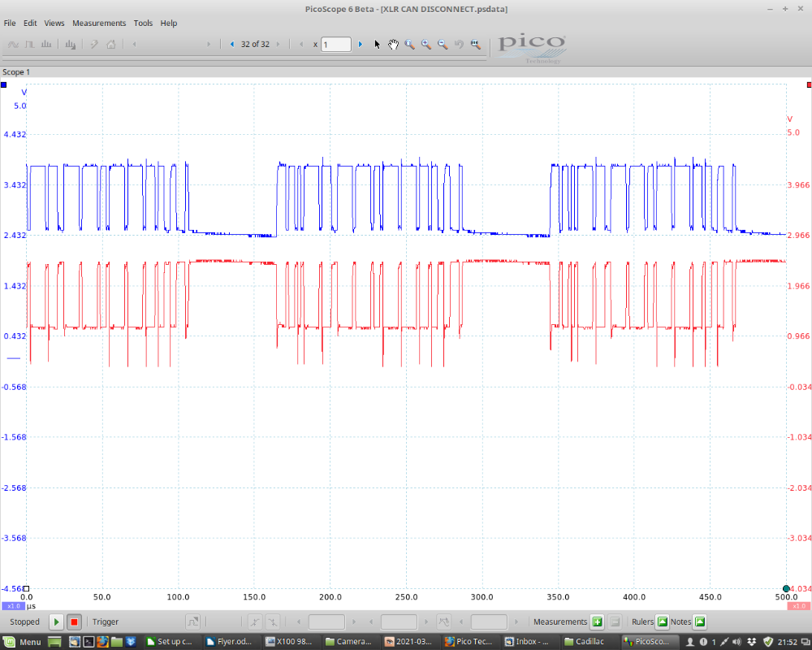Open the blue channel A axis options
812x650 pixels.
[x=4, y=84]
